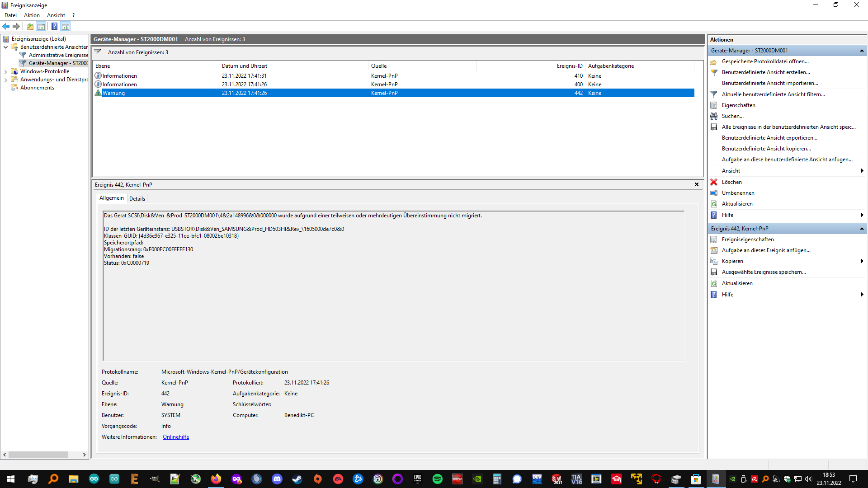Expand the Kopieren submenu arrow

(862, 261)
